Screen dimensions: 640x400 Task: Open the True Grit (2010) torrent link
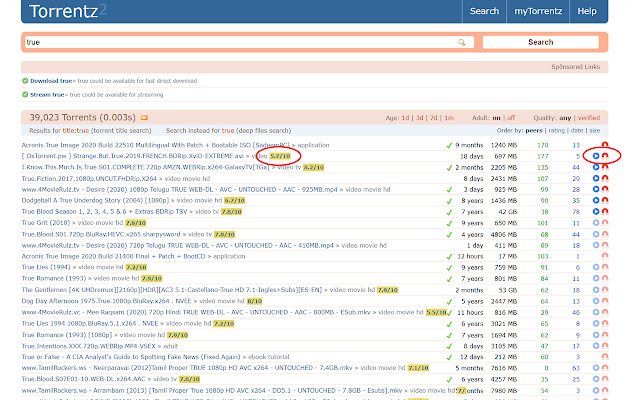46,223
